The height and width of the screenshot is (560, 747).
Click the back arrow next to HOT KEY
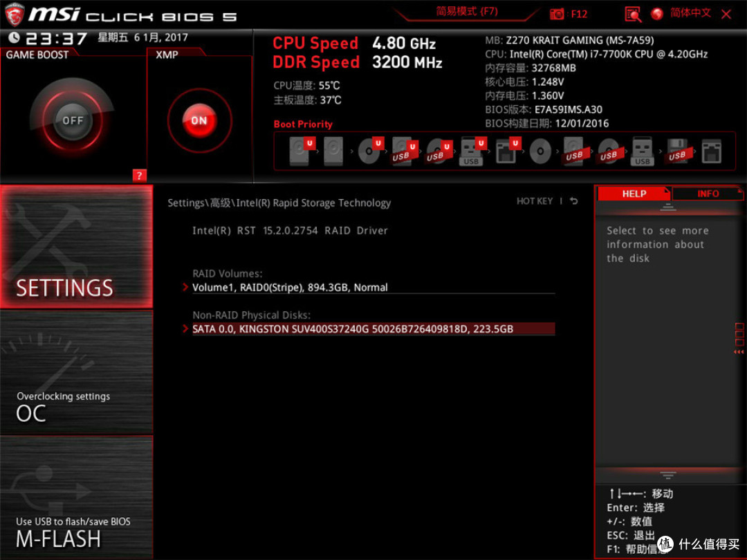tap(574, 201)
